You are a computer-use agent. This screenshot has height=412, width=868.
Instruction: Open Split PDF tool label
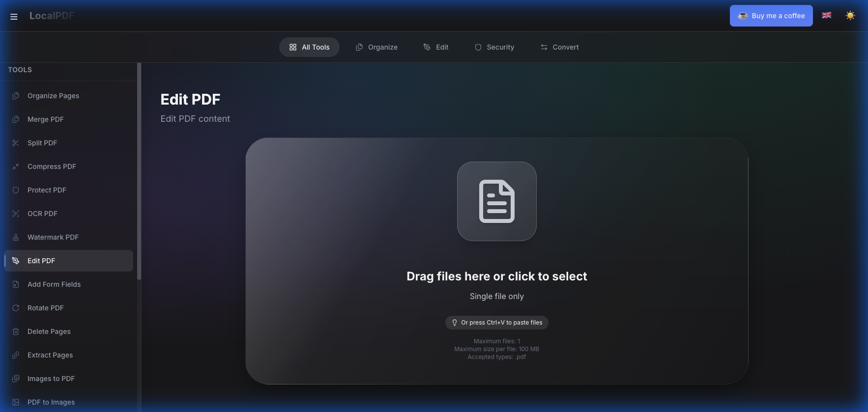click(42, 143)
